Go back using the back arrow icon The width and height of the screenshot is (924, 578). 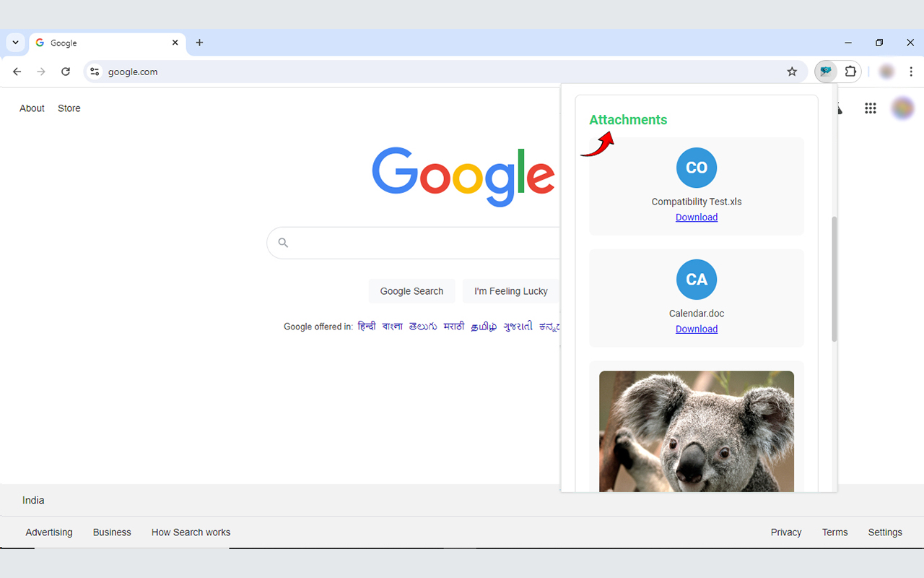17,72
